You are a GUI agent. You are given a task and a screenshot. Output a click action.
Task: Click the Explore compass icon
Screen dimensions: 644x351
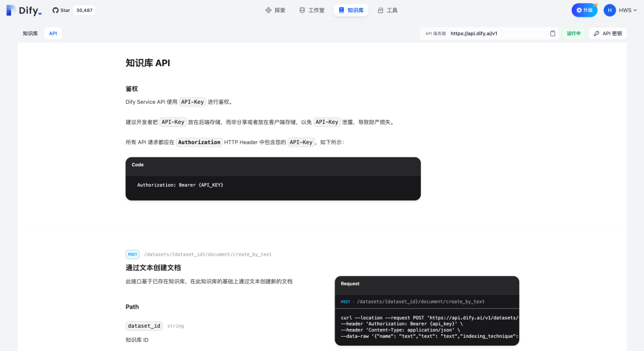(268, 10)
